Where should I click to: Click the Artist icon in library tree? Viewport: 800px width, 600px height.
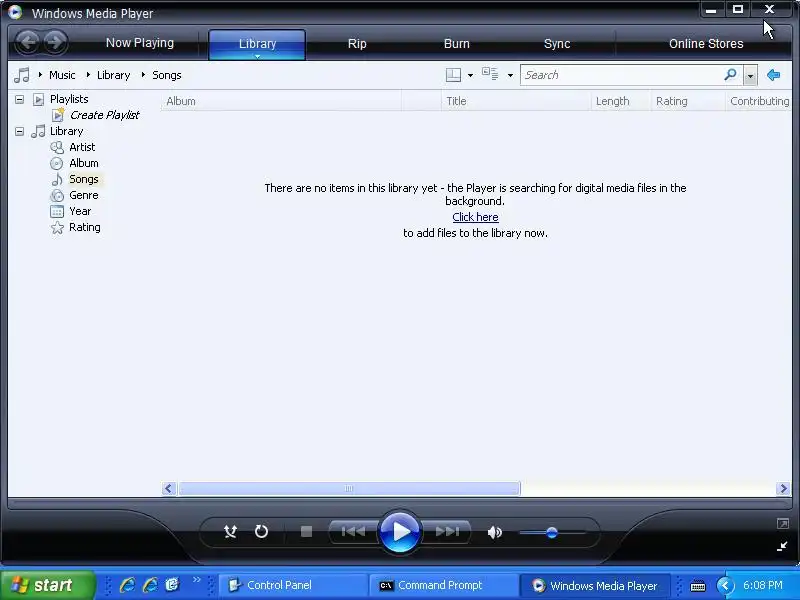click(x=57, y=147)
